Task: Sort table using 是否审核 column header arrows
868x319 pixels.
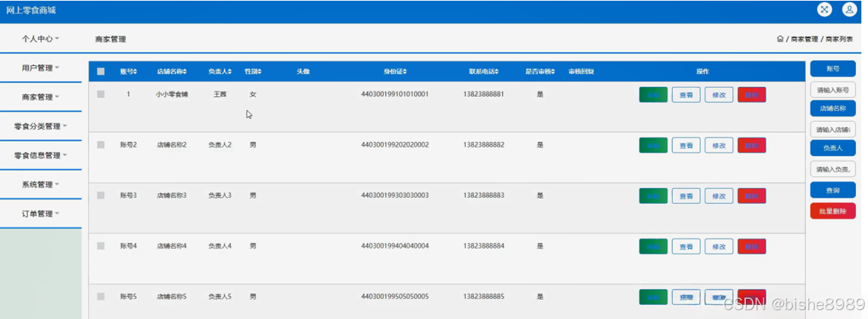Action: (x=552, y=72)
